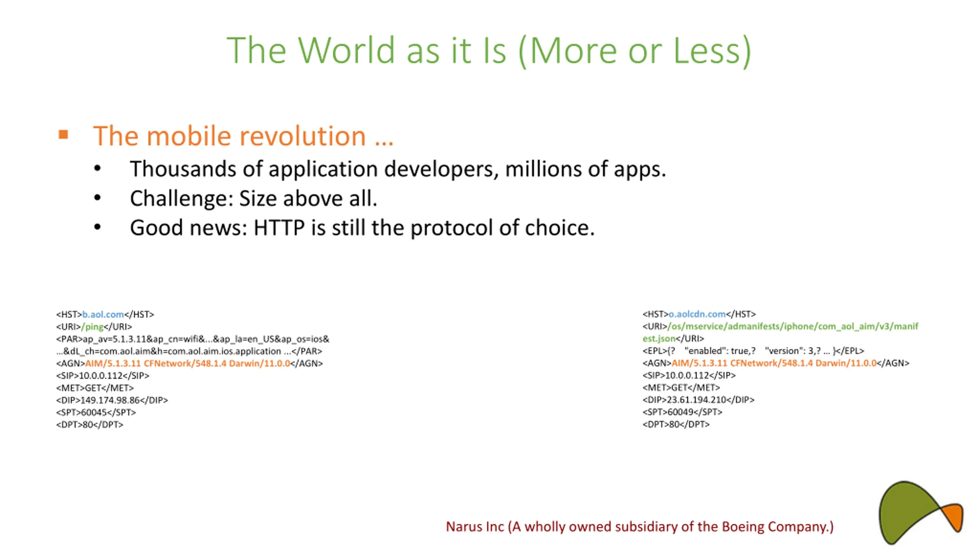The image size is (980, 551).
Task: Click the green URI '/ping'
Action: pyautogui.click(x=92, y=327)
